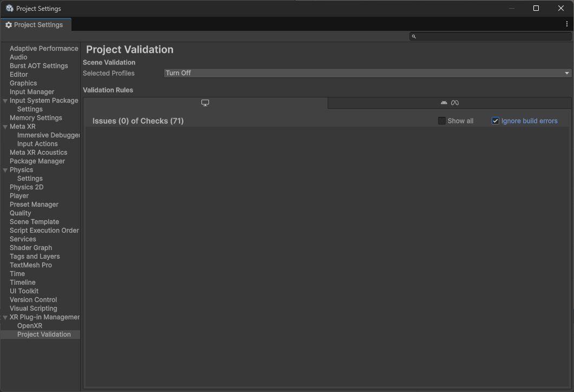This screenshot has width=574, height=392.
Task: Select the Physics category
Action: pyautogui.click(x=21, y=170)
